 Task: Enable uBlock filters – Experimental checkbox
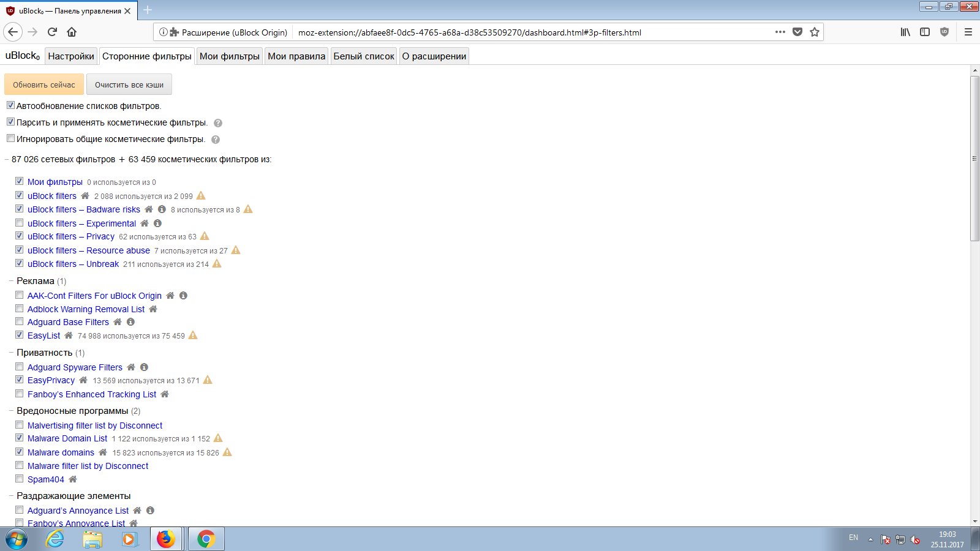coord(20,223)
